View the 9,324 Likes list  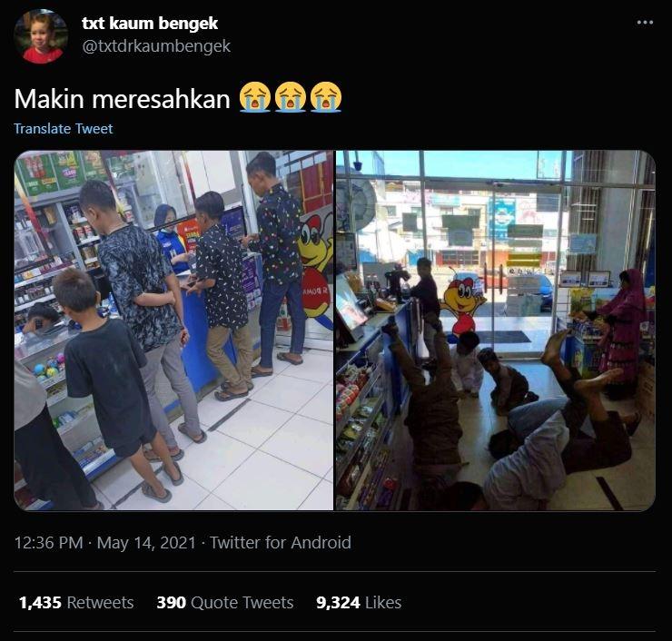359,603
